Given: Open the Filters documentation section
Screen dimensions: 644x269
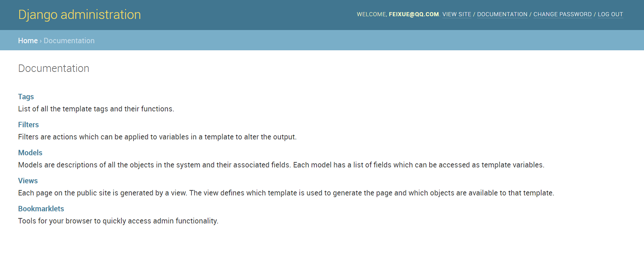Looking at the screenshot, I should pos(28,125).
